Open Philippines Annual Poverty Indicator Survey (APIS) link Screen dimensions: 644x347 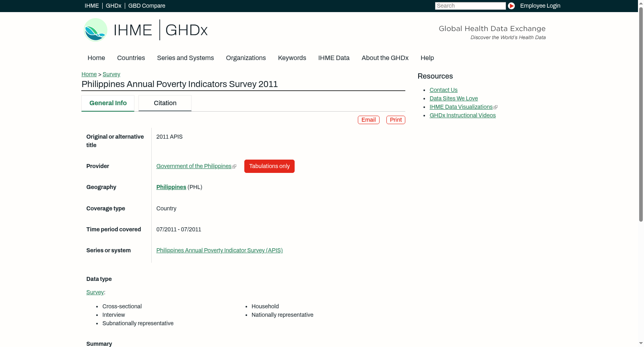click(x=219, y=251)
